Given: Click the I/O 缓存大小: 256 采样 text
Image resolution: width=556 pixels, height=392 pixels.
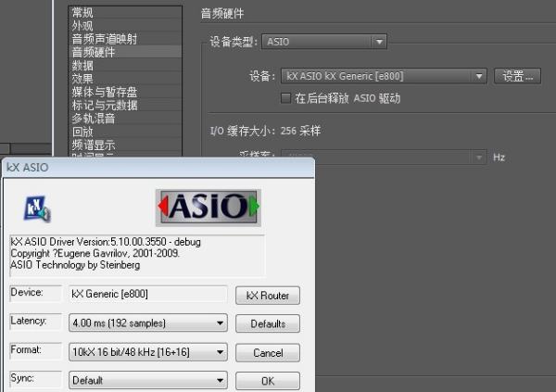Looking at the screenshot, I should click(265, 131).
